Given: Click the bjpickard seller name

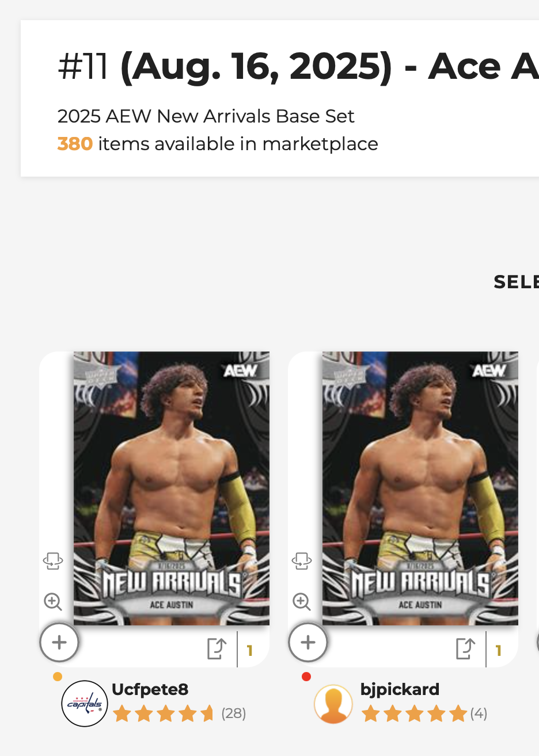Looking at the screenshot, I should pos(400,689).
